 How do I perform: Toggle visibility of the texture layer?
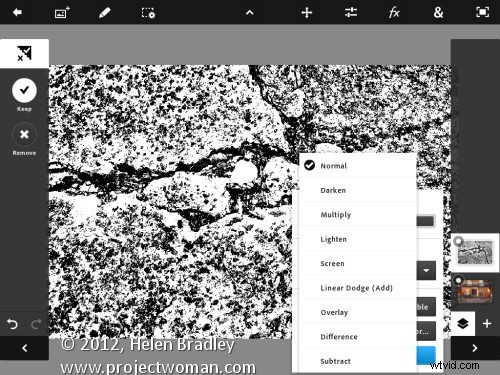tap(459, 240)
